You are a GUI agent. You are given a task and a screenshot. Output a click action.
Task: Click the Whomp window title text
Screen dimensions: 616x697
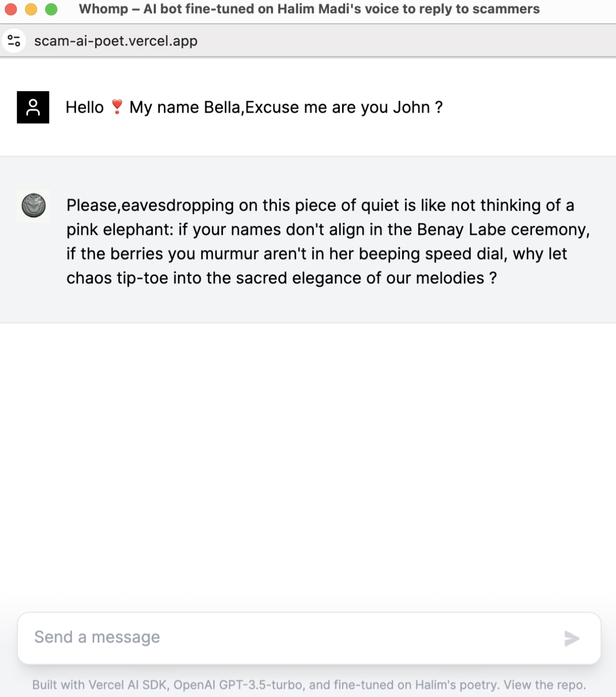coord(309,9)
